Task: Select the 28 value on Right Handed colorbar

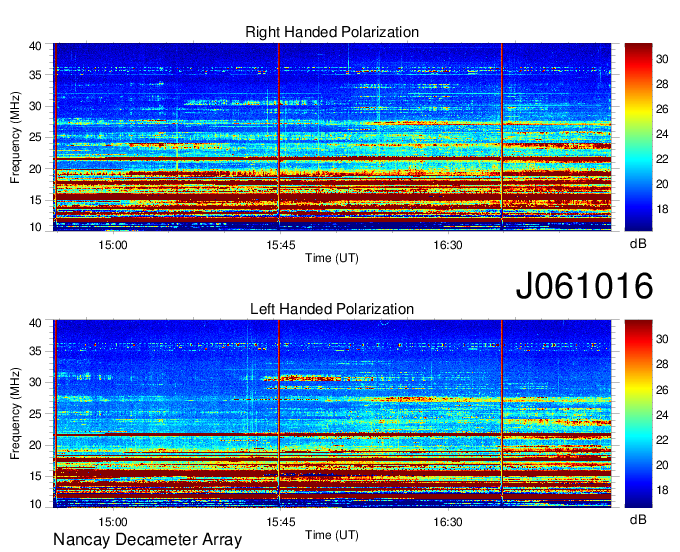Action: (x=662, y=84)
